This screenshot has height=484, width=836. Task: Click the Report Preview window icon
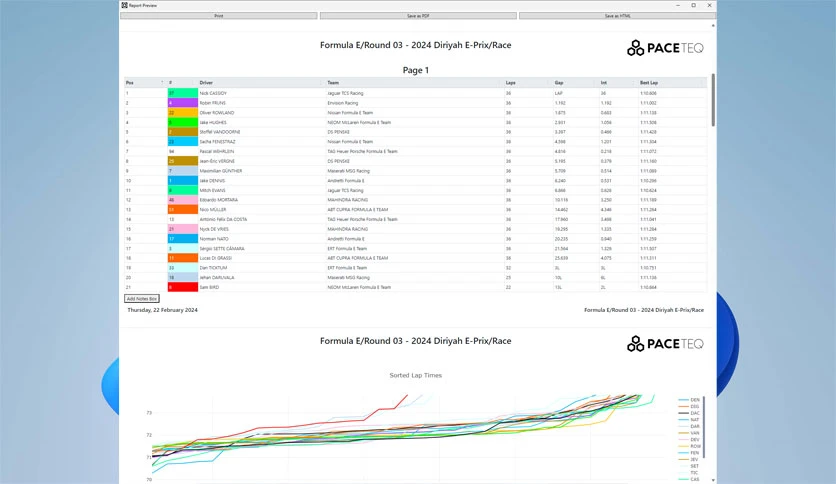pyautogui.click(x=124, y=5)
